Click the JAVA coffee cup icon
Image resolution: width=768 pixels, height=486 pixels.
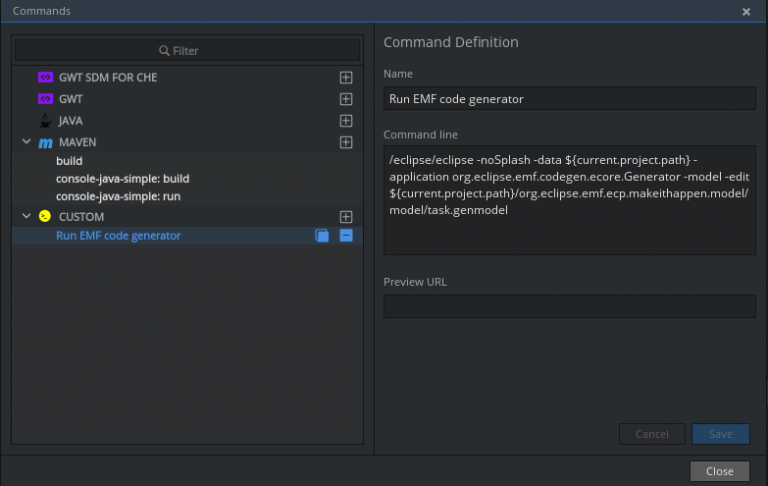click(45, 121)
